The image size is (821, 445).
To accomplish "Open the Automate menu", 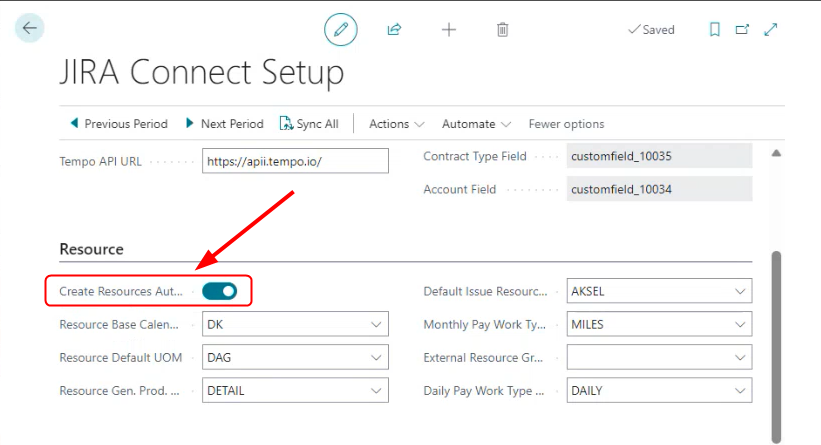I will 476,124.
